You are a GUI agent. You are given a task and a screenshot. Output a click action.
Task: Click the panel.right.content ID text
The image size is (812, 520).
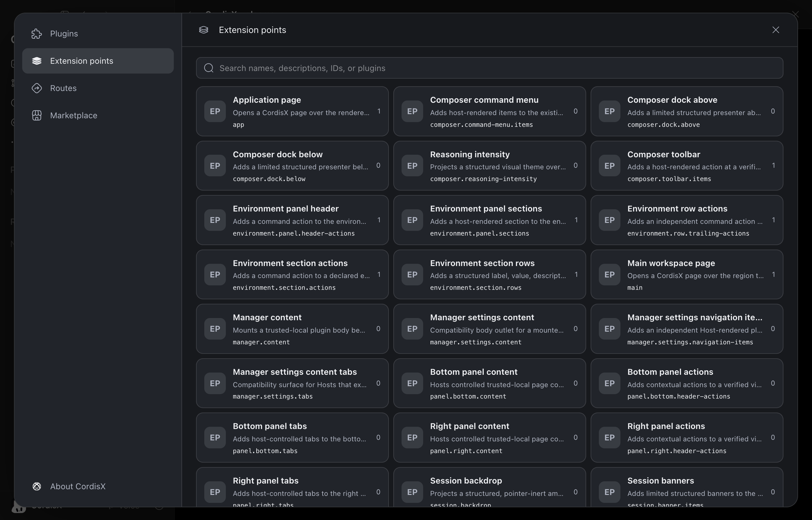coord(466,451)
